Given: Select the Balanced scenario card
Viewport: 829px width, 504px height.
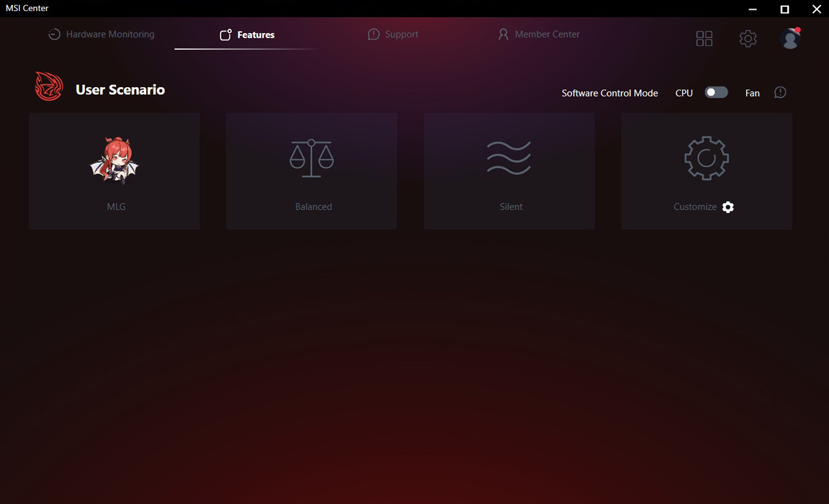Looking at the screenshot, I should click(312, 171).
